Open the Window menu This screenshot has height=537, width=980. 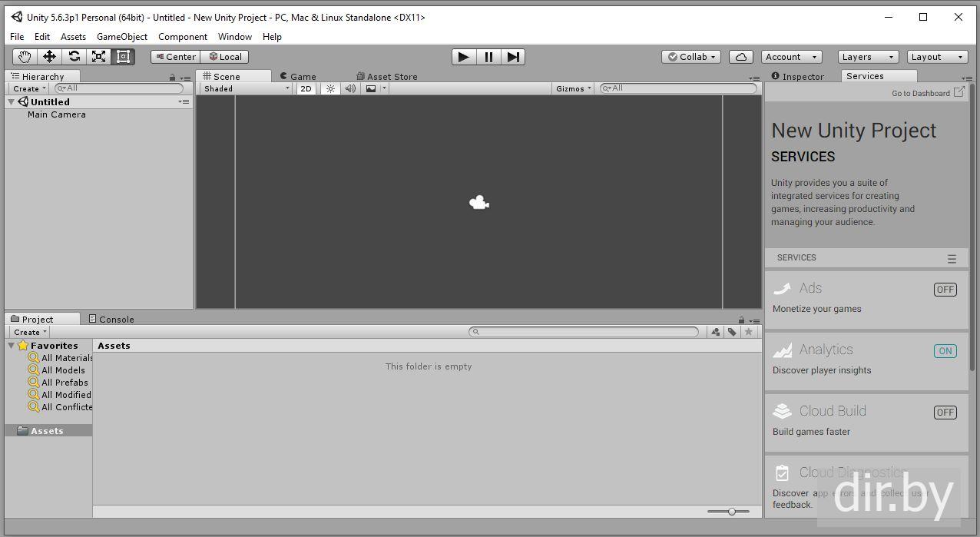pos(235,36)
